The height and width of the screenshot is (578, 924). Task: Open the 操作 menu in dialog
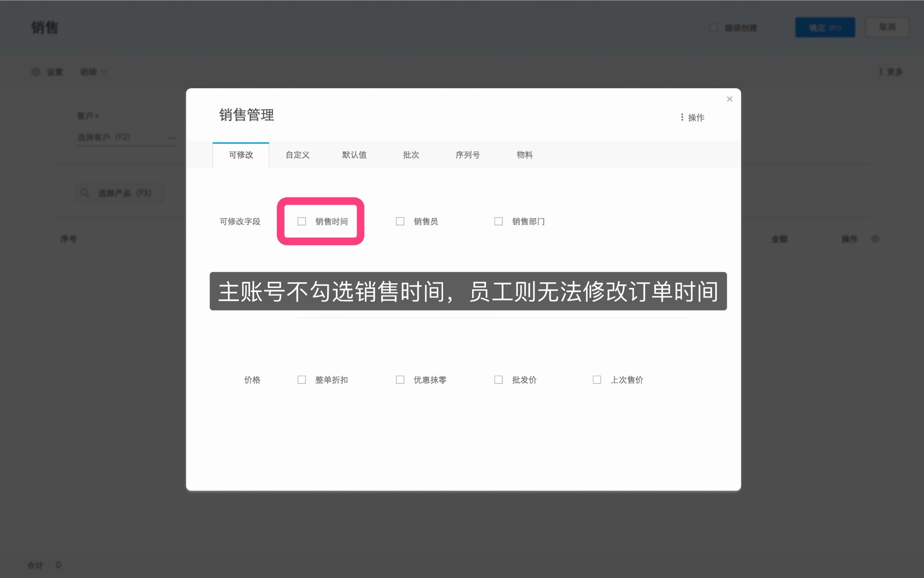click(x=692, y=117)
